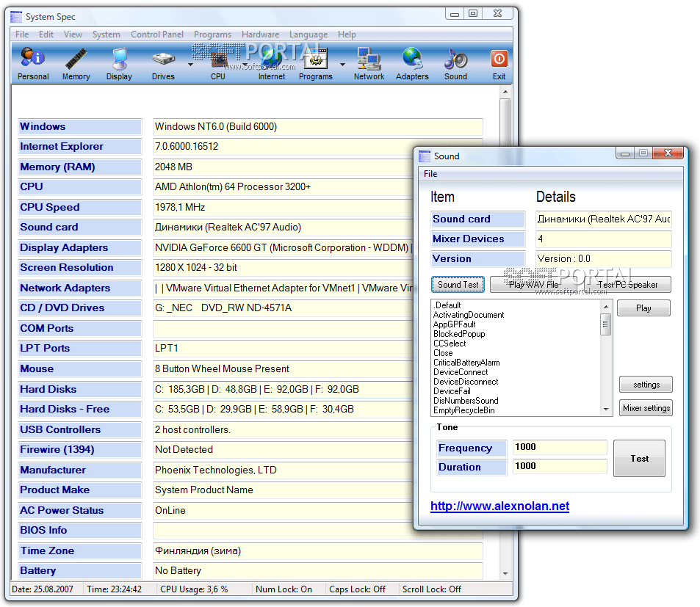This screenshot has height=607, width=700.
Task: Click the Frequency value field
Action: 560,447
